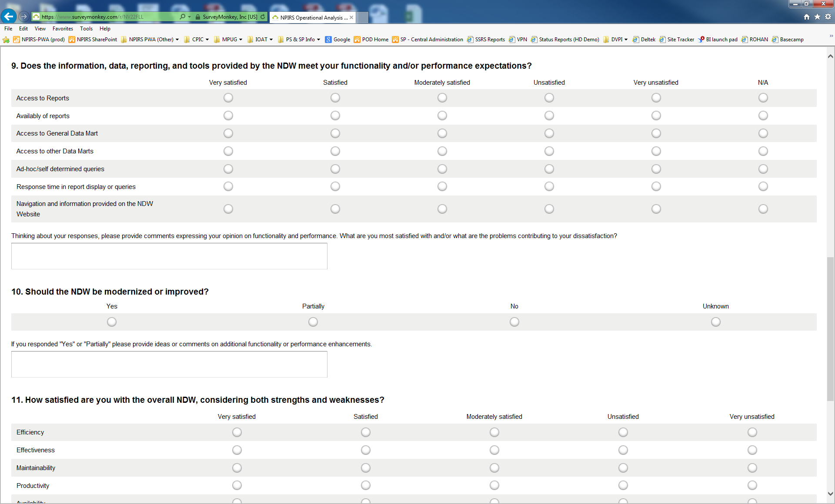The image size is (835, 504).
Task: Select Partially for modernizing the NDW
Action: (x=313, y=322)
